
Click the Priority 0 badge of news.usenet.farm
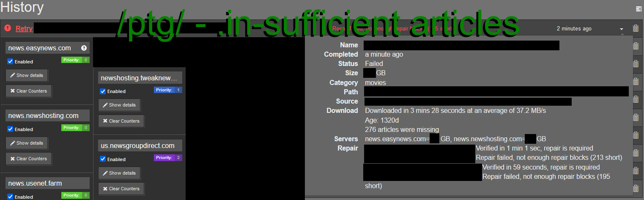75,195
